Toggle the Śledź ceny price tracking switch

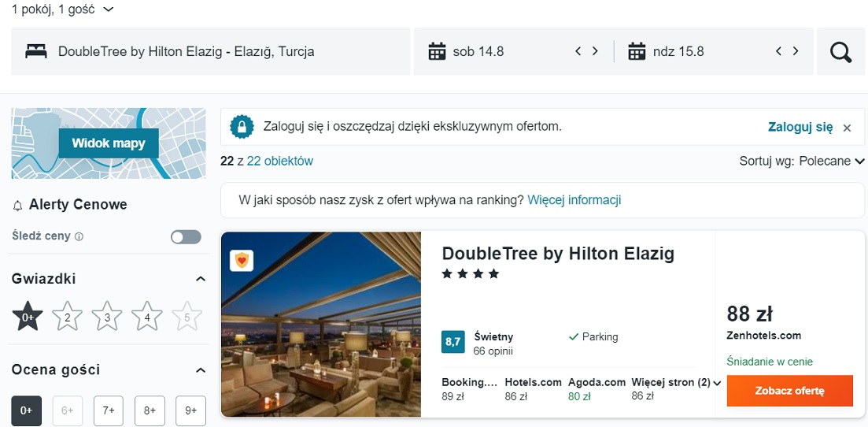pyautogui.click(x=186, y=237)
